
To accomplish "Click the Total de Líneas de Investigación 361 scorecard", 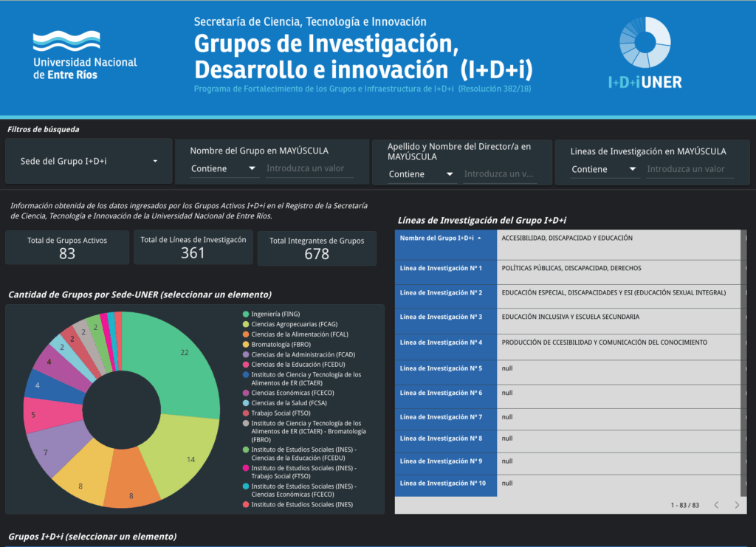I will point(193,247).
